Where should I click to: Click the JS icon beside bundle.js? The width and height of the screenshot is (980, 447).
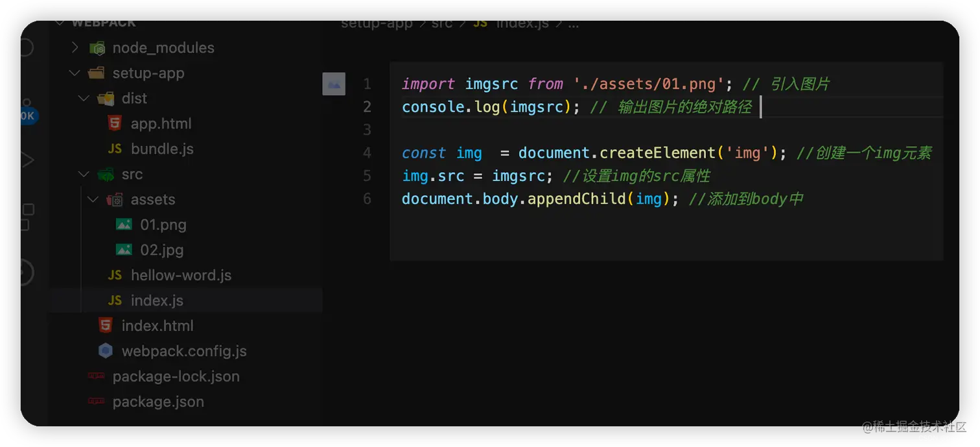pos(115,149)
